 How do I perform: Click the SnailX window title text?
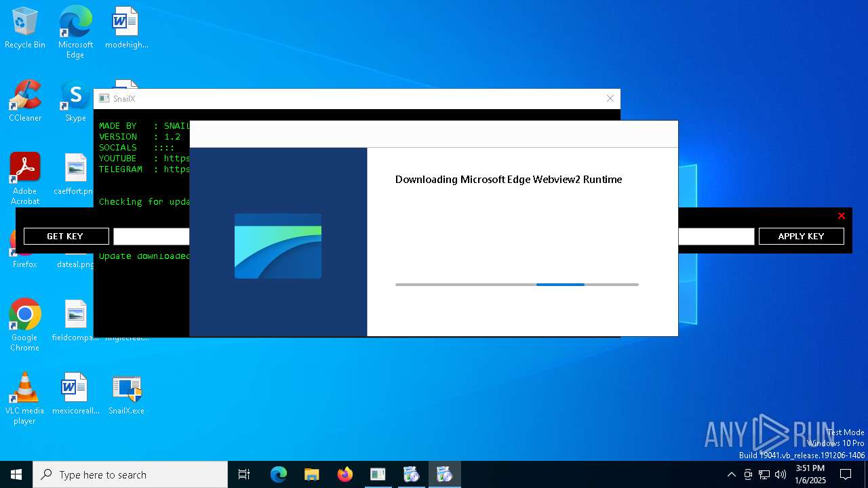pos(124,99)
